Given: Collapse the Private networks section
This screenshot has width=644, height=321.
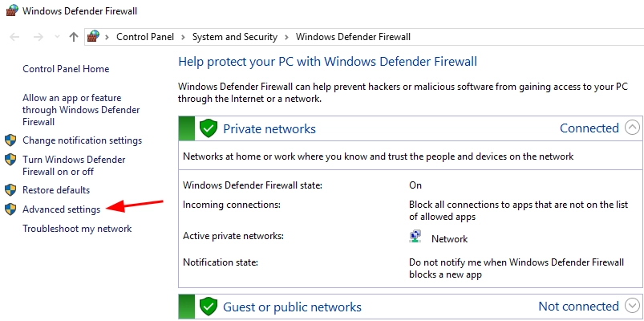Looking at the screenshot, I should tap(633, 128).
